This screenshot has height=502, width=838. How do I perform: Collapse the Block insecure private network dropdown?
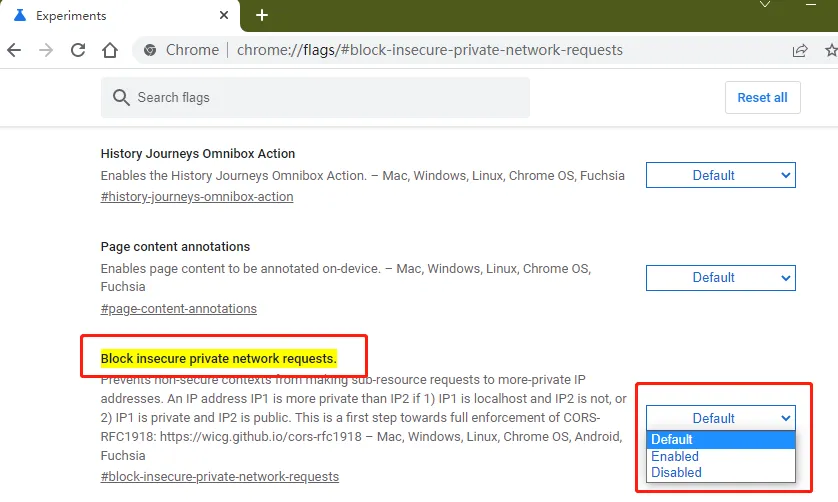coord(720,418)
